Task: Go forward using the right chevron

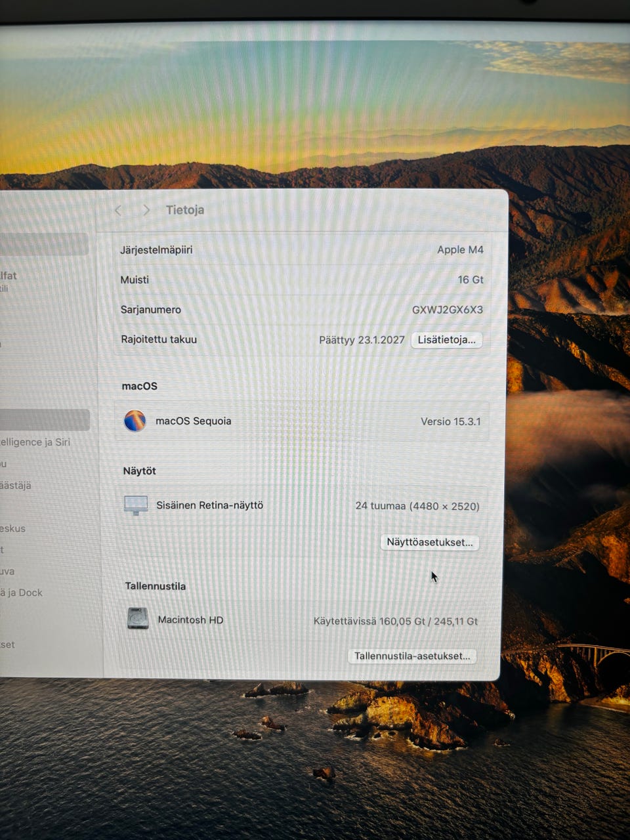Action: pos(146,210)
